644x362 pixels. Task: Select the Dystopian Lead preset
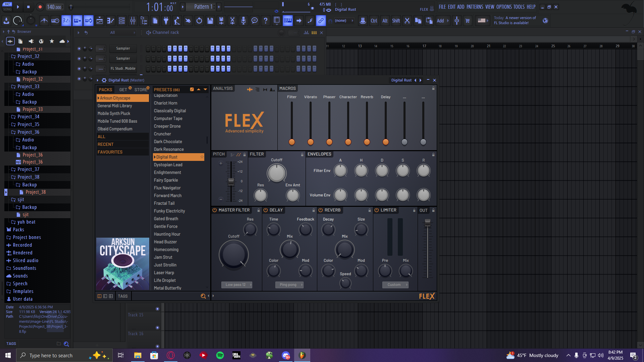point(168,165)
